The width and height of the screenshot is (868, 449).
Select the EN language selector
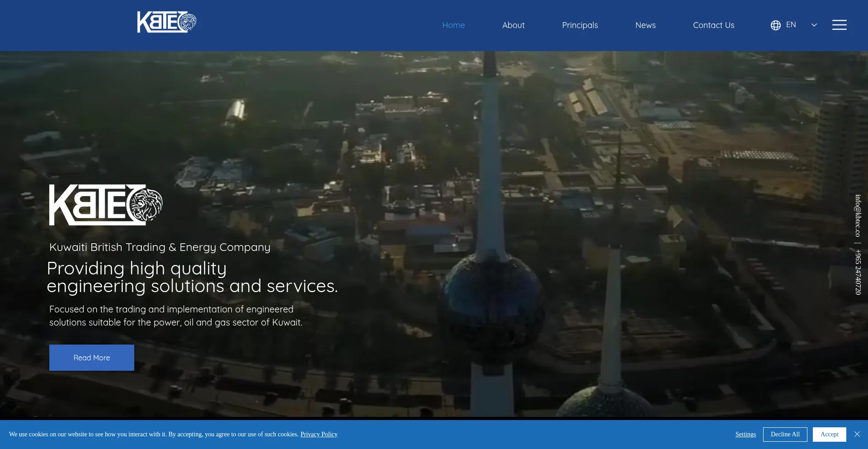tap(791, 25)
